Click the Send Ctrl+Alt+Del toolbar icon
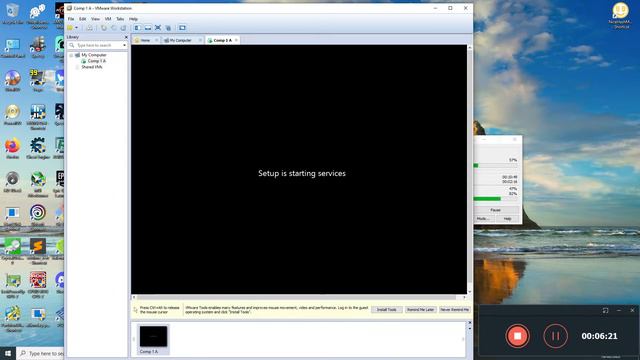Viewport: 640px width, 360px height. click(x=89, y=28)
